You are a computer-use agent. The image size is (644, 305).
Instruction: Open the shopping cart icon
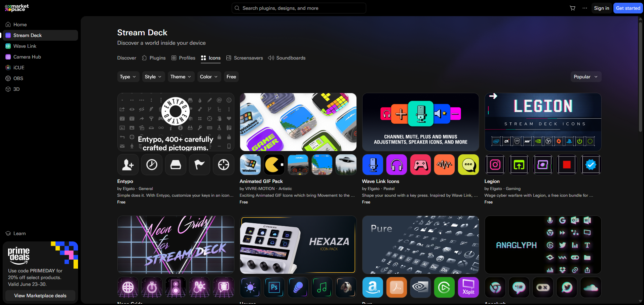click(x=572, y=8)
